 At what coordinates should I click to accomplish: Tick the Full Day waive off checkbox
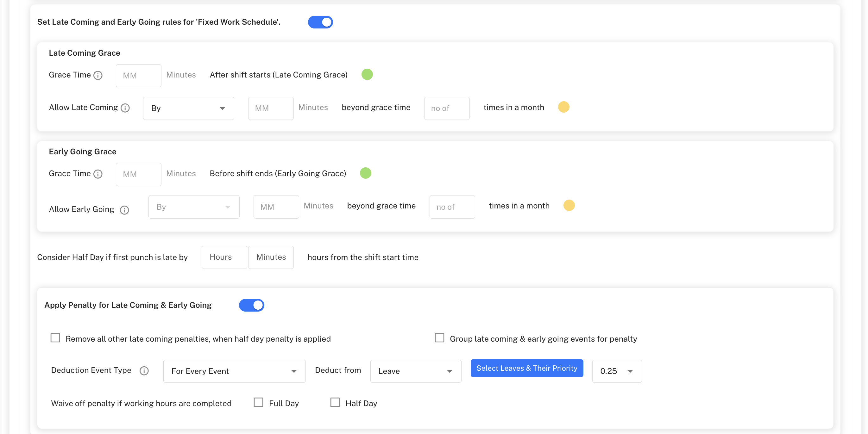pos(258,402)
